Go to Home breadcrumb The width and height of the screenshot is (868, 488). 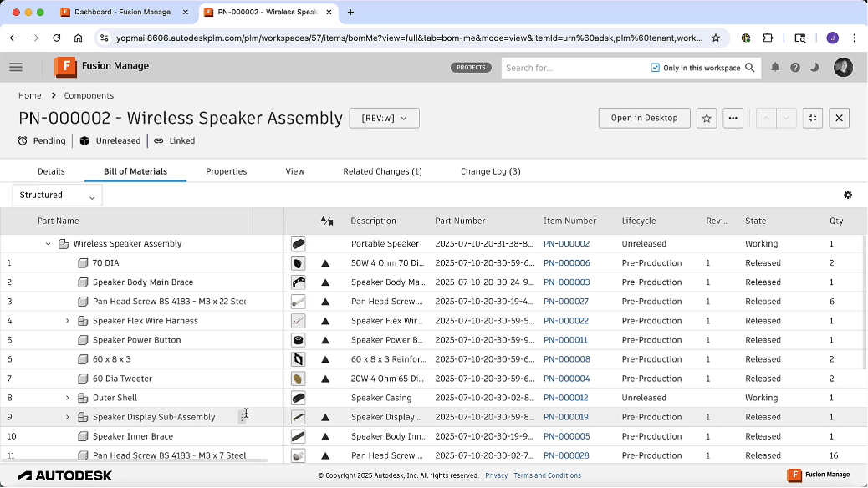(x=30, y=96)
